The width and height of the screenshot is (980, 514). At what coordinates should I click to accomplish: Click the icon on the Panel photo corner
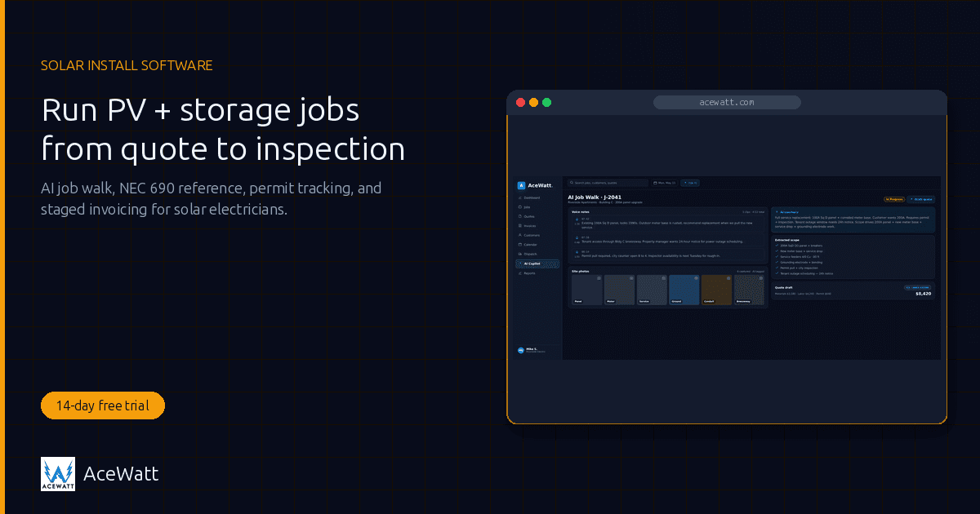tap(599, 278)
